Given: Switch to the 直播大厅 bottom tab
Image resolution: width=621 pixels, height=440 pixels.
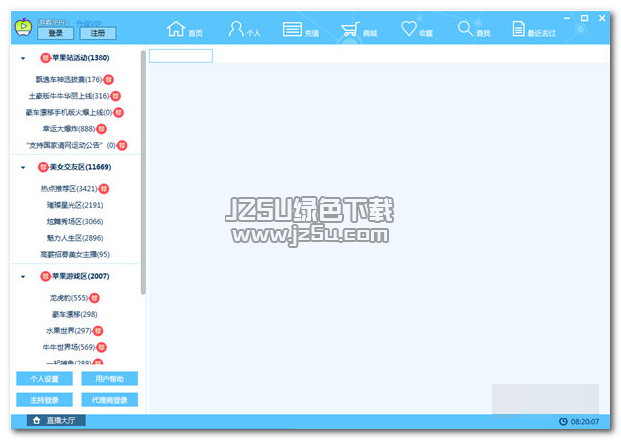Looking at the screenshot, I should (56, 420).
